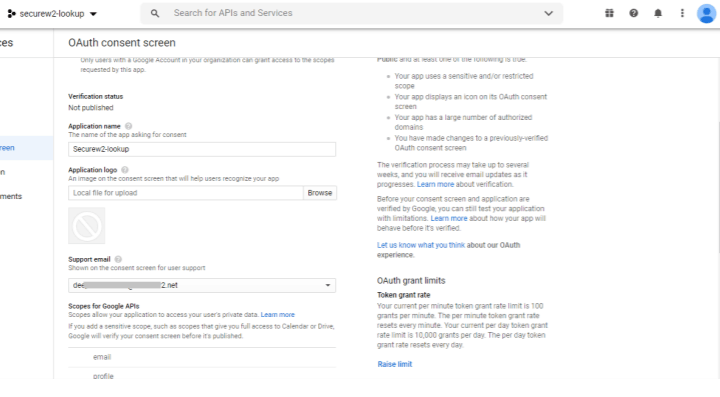
Task: Click help icon next to Application name
Action: (129, 126)
